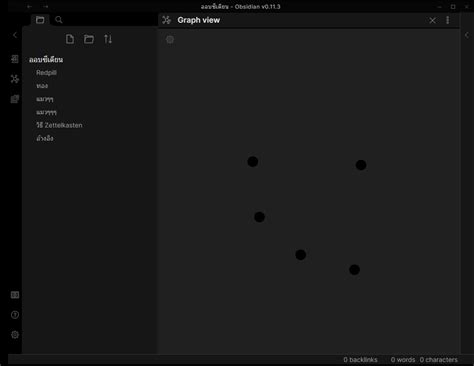Click the 0 backlinks status item
This screenshot has height=366, width=474.
click(x=360, y=360)
